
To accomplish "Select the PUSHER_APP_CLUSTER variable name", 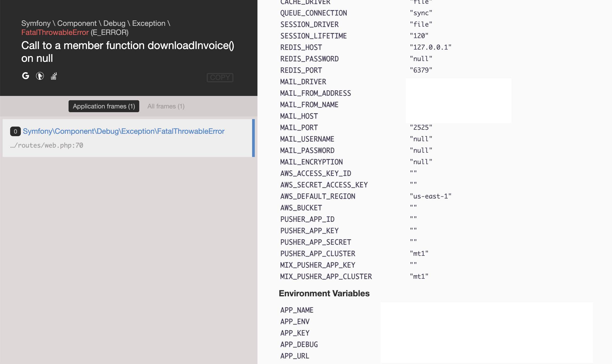I will [317, 253].
